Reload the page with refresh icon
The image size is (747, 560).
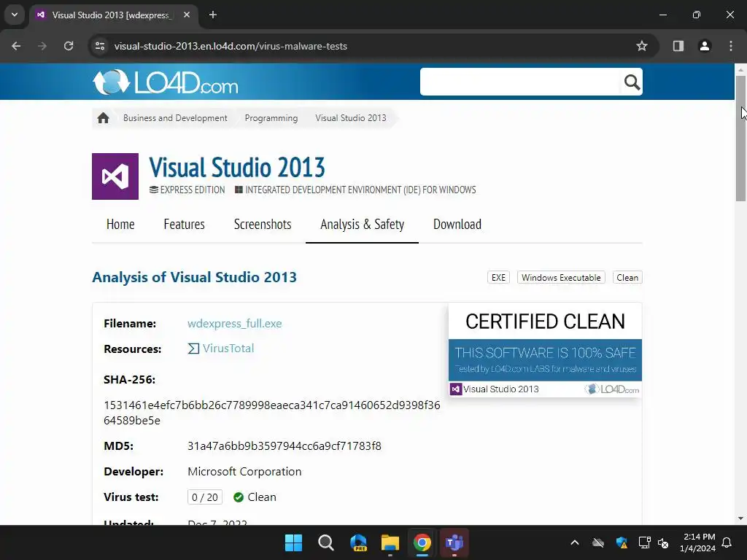point(69,46)
